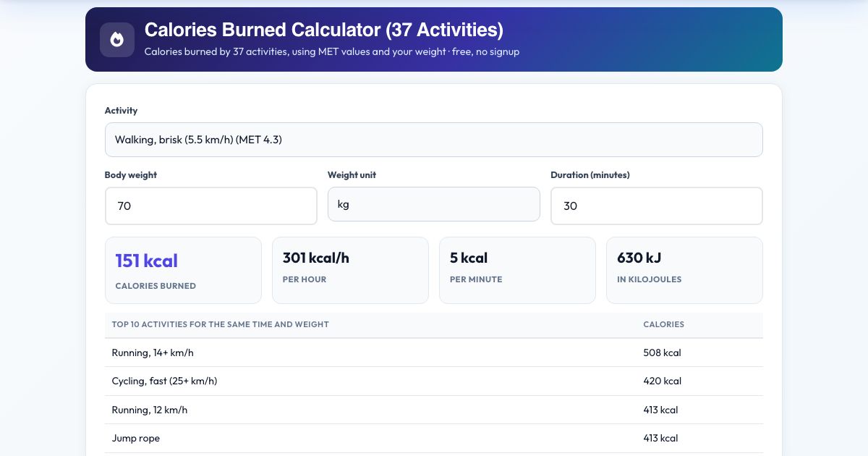
Task: Click the CALORIES column header
Action: coord(663,324)
